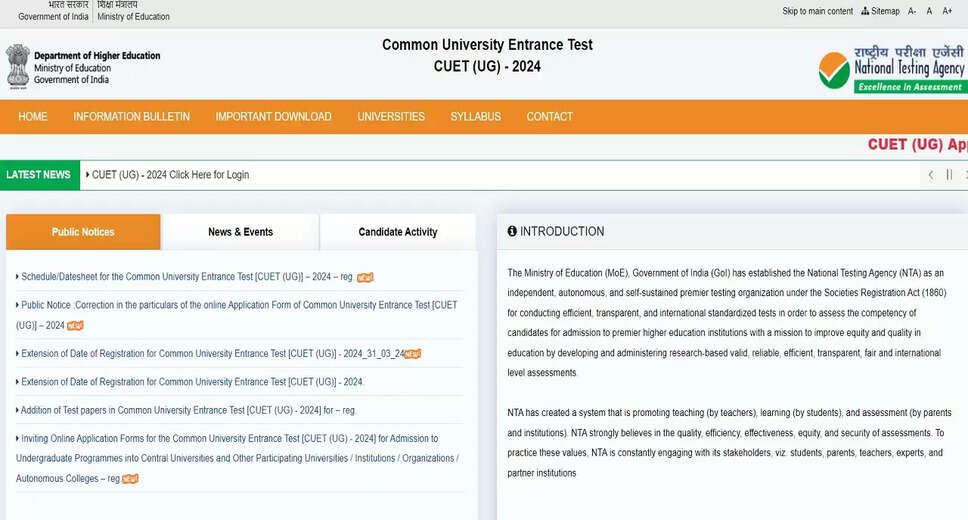The image size is (968, 520).
Task: Click the info icon beside INTRODUCTION
Action: (x=512, y=231)
